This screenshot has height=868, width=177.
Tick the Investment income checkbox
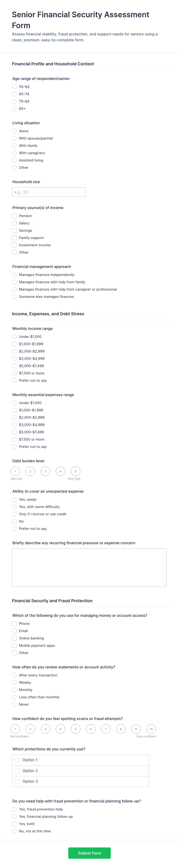pos(14,245)
